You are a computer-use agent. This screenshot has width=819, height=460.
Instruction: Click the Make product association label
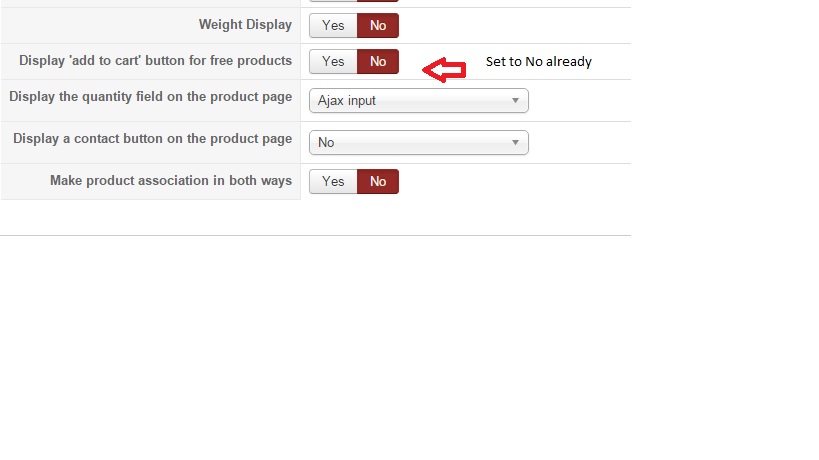pyautogui.click(x=170, y=181)
